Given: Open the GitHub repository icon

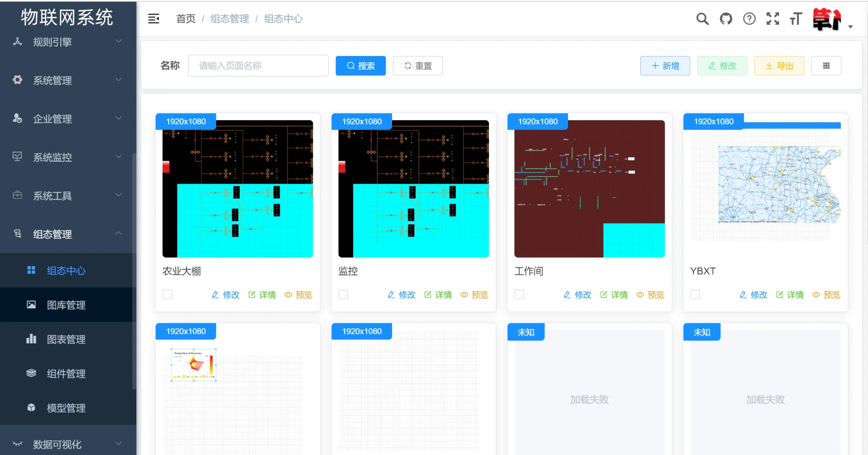Looking at the screenshot, I should click(726, 19).
